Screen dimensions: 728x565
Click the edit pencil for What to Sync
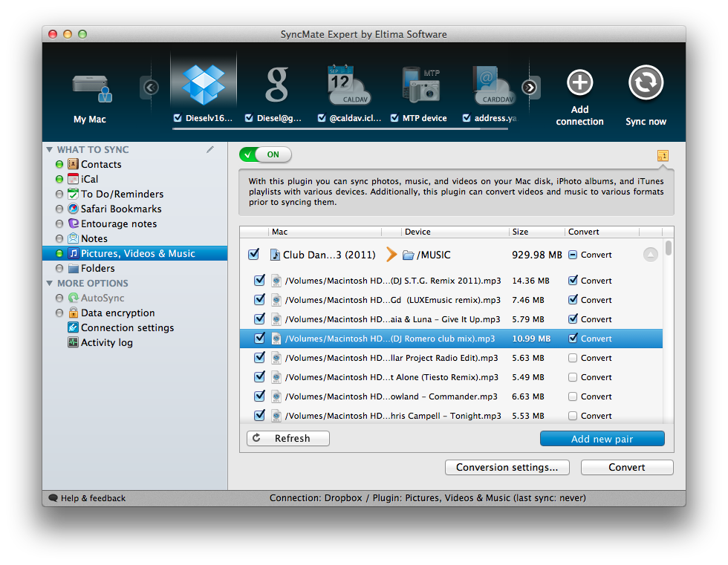point(210,149)
